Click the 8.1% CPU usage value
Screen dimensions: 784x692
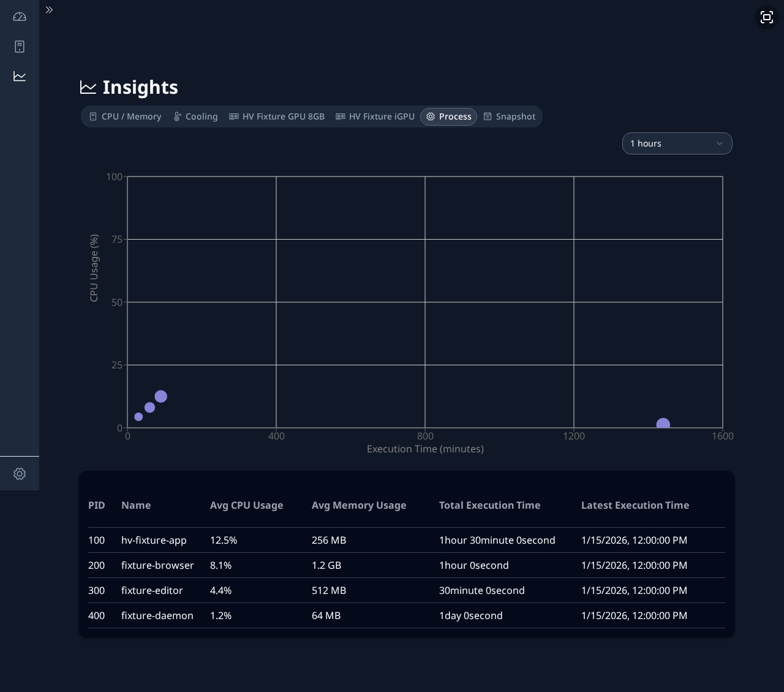pyautogui.click(x=221, y=566)
